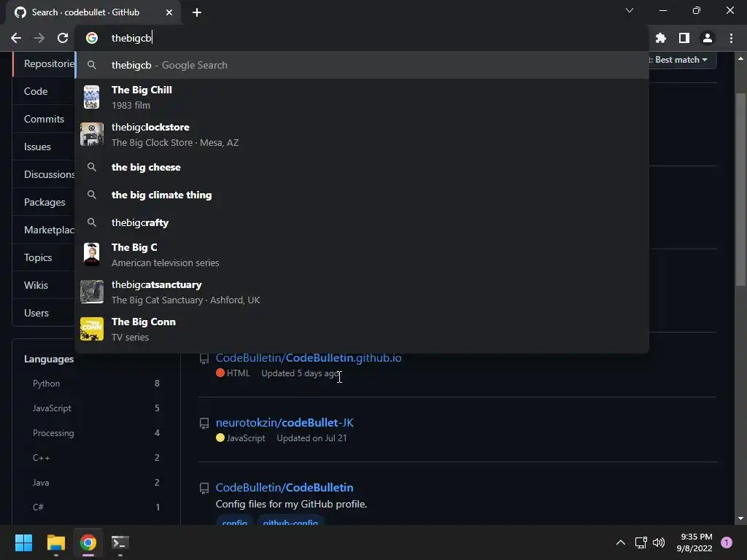747x560 pixels.
Task: Click the Chrome taskbar icon
Action: 88,542
